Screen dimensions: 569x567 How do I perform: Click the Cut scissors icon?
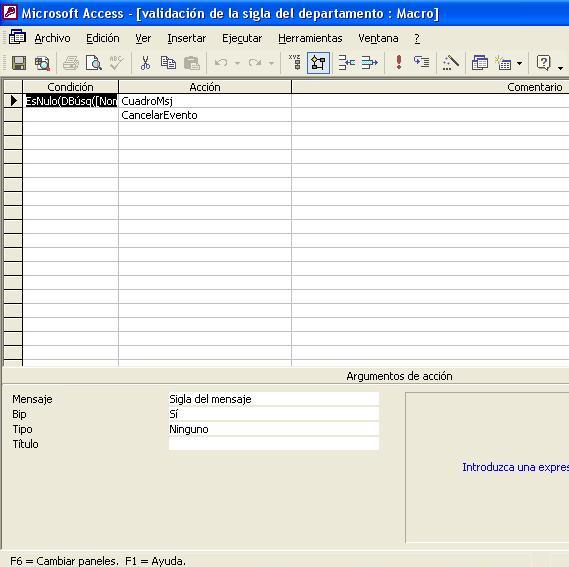click(145, 63)
